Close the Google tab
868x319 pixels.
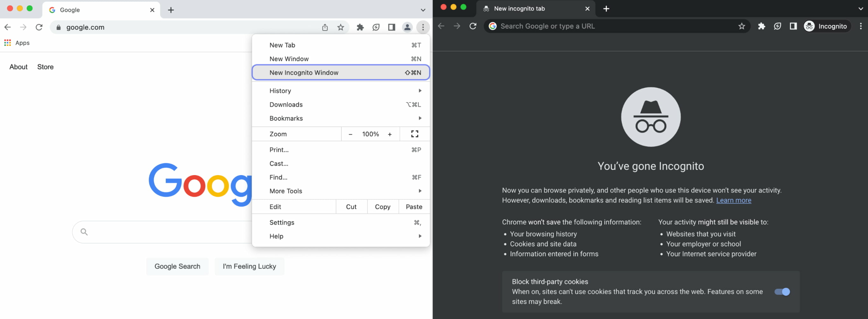(x=152, y=10)
